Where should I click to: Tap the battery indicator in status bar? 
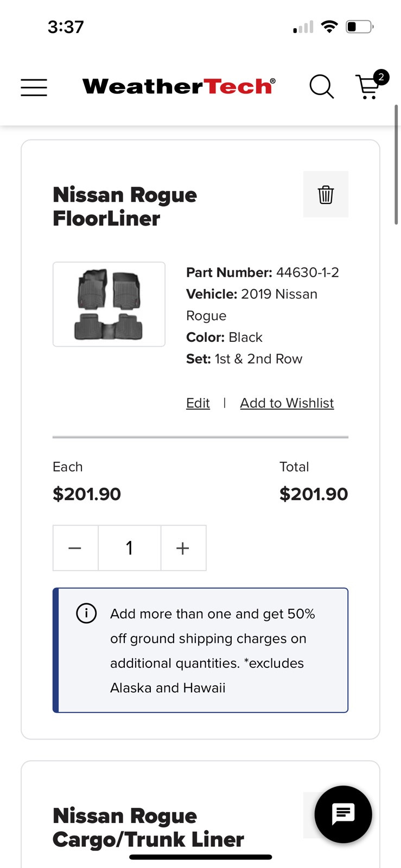pos(359,27)
